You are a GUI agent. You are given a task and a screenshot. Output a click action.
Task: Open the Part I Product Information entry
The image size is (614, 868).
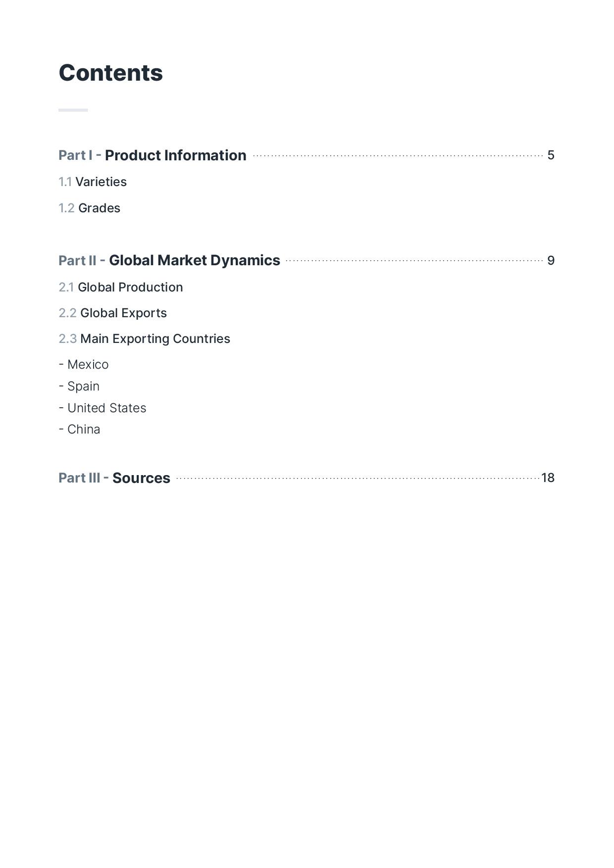153,155
